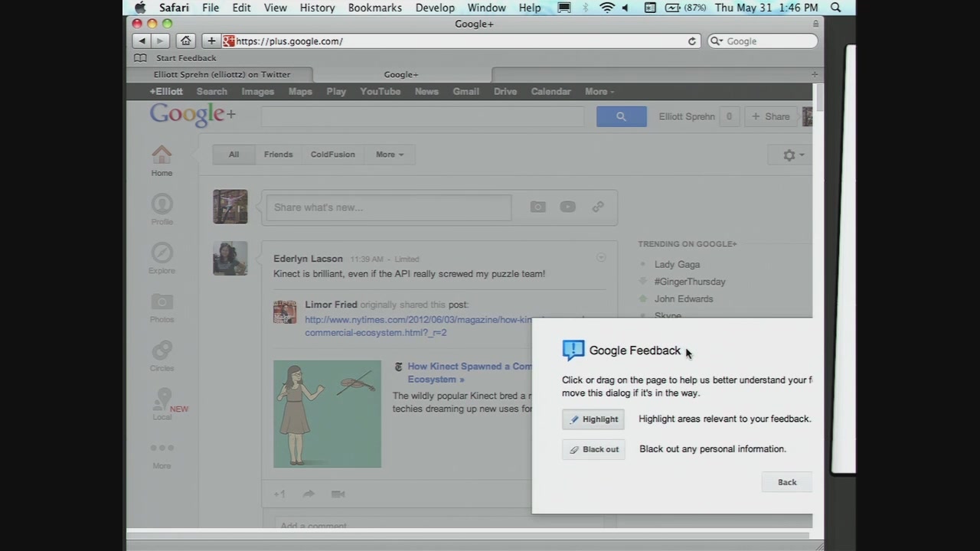Click the share arrow on Ederlyn's post
This screenshot has height=551, width=980.
pyautogui.click(x=309, y=494)
